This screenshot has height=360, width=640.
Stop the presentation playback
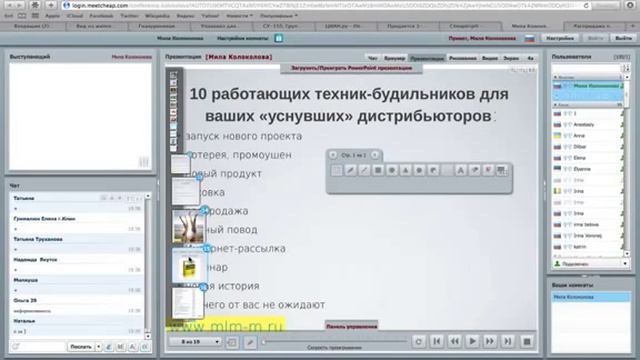pos(527,341)
